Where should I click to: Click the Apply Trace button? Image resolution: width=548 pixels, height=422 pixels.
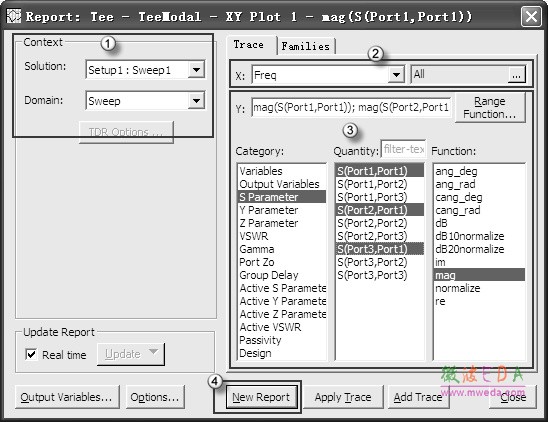[342, 397]
